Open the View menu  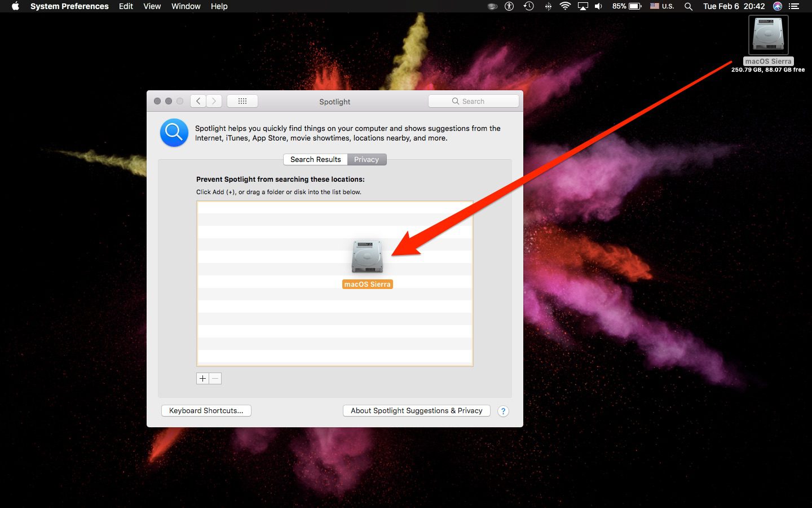pyautogui.click(x=152, y=6)
